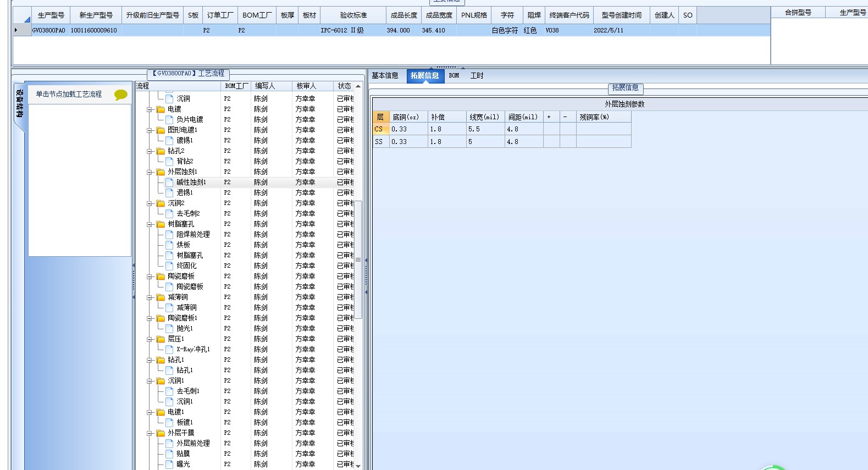Click 线宽 value 5 in SS row
Viewport: 868px width, 470px height.
coord(485,142)
